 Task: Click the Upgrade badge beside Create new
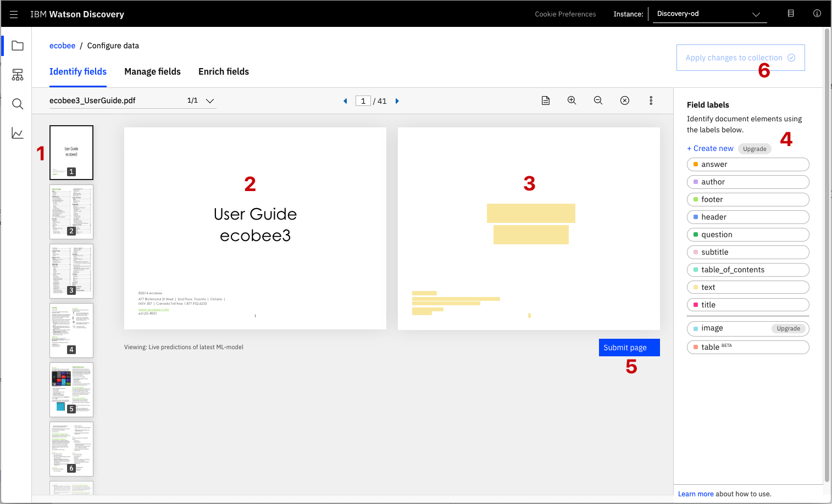[x=755, y=149]
